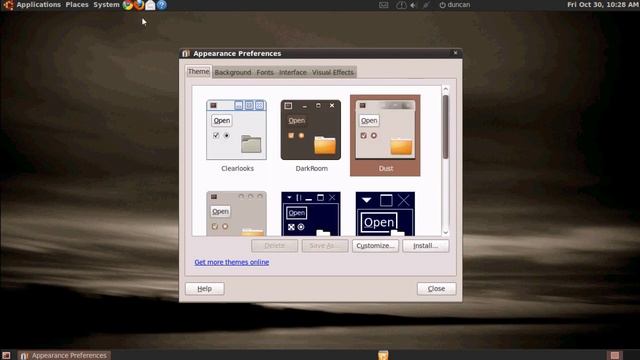Open the mail launcher in top panel

click(x=150, y=5)
